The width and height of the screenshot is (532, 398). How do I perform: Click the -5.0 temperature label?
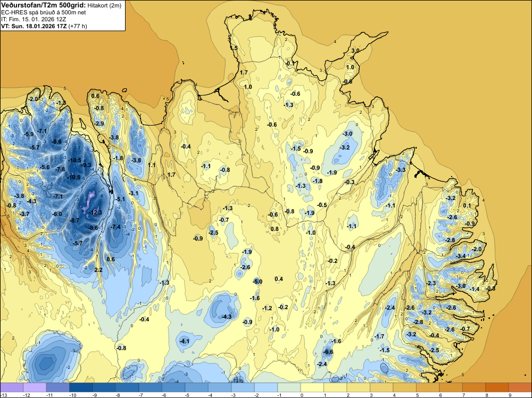258,281
